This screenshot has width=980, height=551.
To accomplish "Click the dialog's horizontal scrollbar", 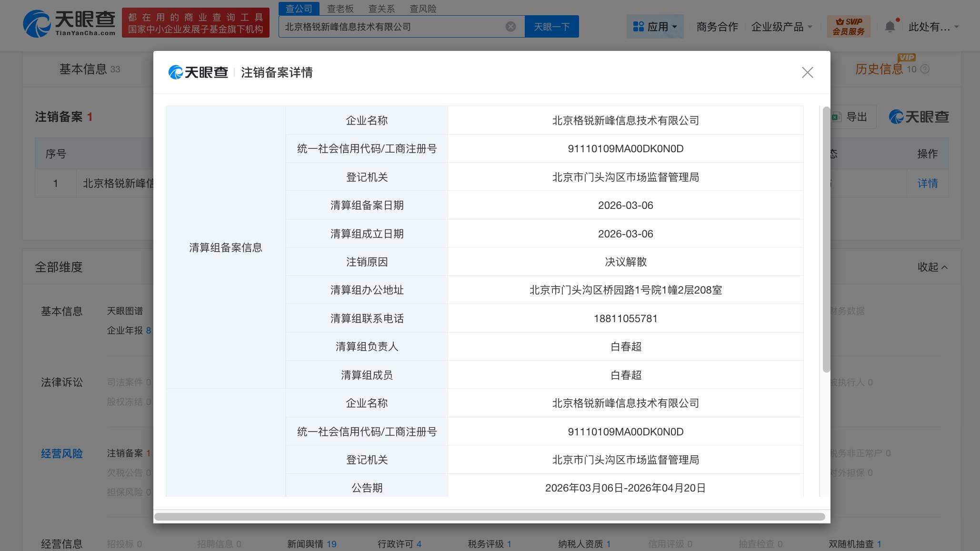I will (490, 517).
